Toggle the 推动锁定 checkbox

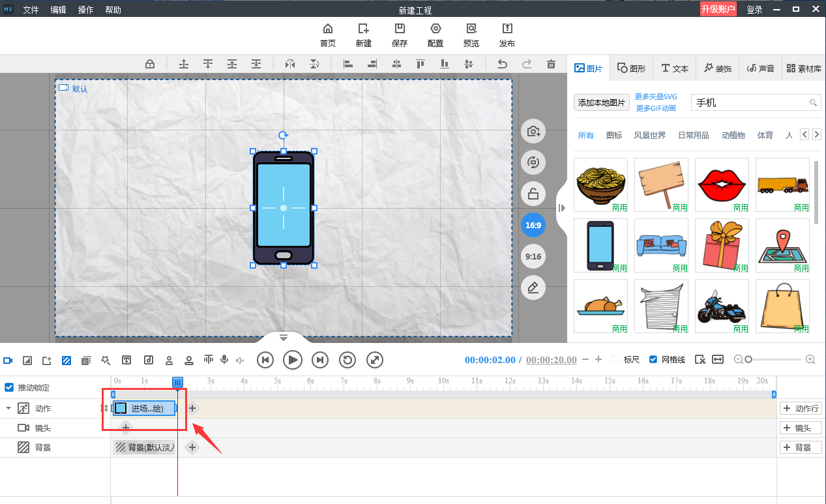click(x=9, y=387)
